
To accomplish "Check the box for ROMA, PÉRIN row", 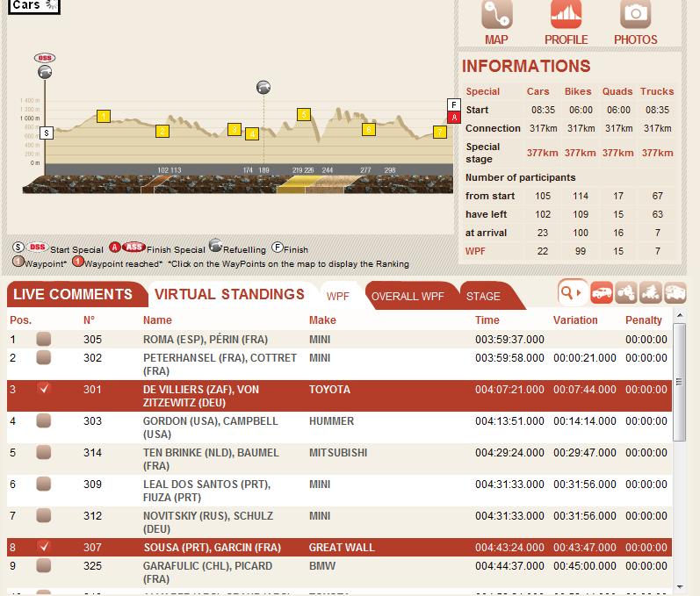I will [43, 339].
